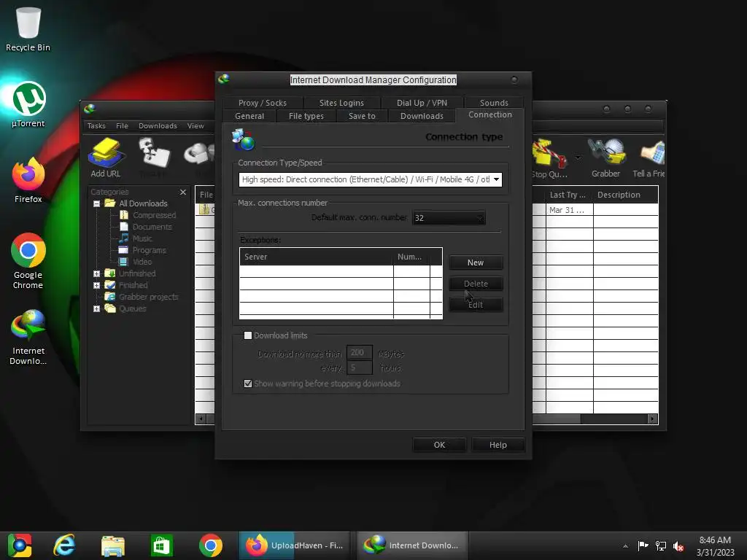Switch to the Downloads tab
Image resolution: width=747 pixels, height=560 pixels.
click(x=422, y=116)
